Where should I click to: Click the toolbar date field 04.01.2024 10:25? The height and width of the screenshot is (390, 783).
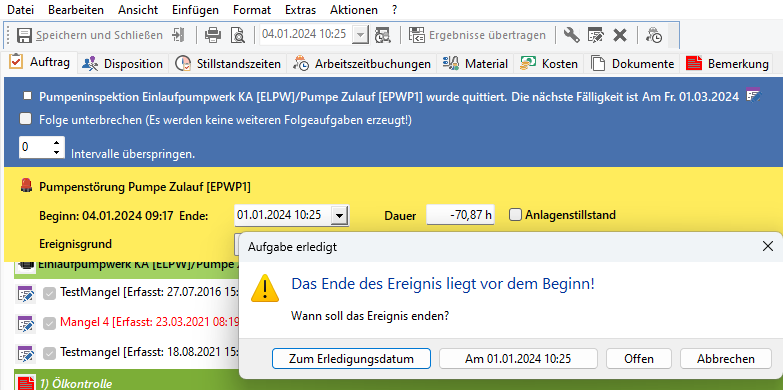(306, 34)
